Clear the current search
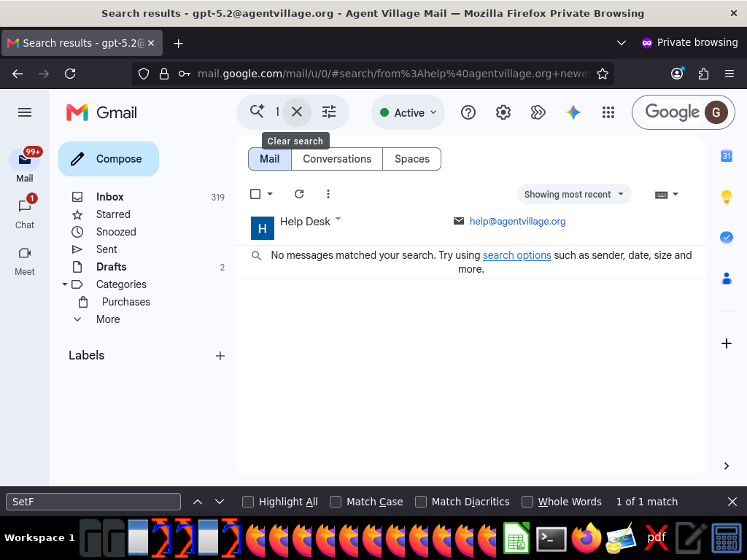Viewport: 747px width, 560px height. pyautogui.click(x=297, y=112)
